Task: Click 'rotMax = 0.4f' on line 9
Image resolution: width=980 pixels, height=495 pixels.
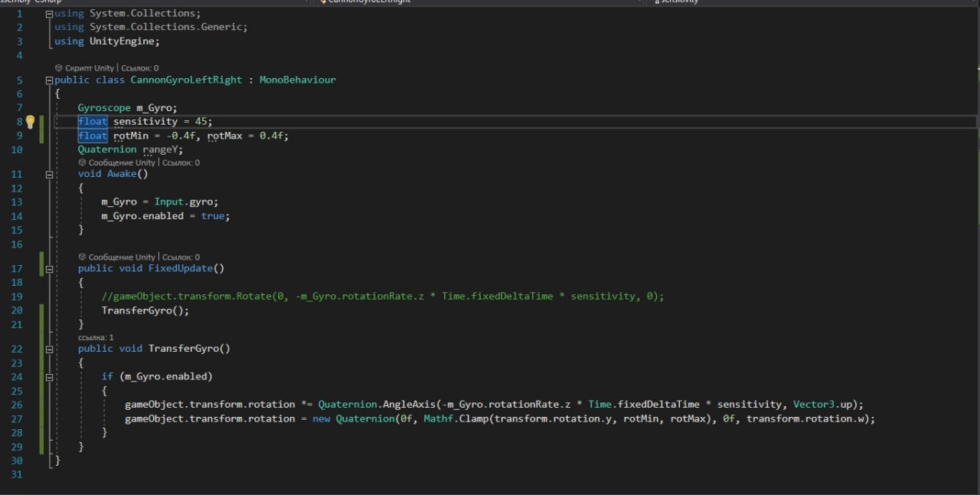Action: (247, 136)
